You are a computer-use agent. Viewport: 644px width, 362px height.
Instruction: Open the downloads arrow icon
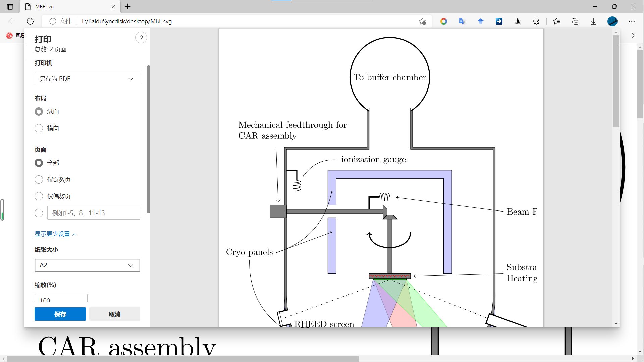[x=593, y=21]
